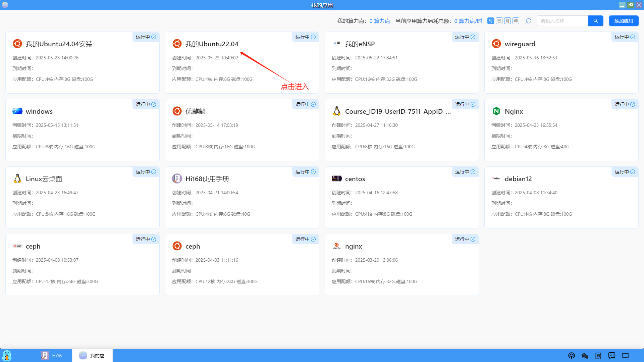Viewport: 644px width, 362px height.
Task: Open the debian12 application title
Action: tap(518, 179)
